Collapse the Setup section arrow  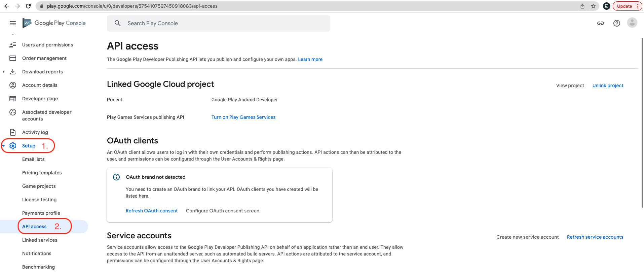(x=3, y=146)
